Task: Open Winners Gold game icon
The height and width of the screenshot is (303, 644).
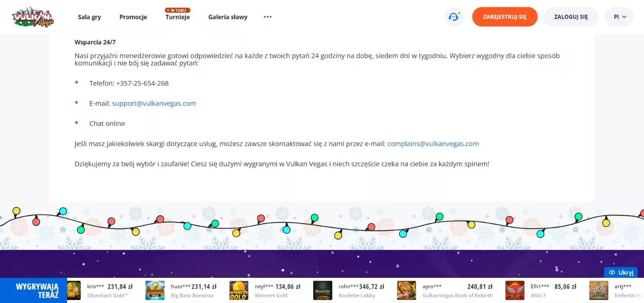Action: click(x=239, y=290)
